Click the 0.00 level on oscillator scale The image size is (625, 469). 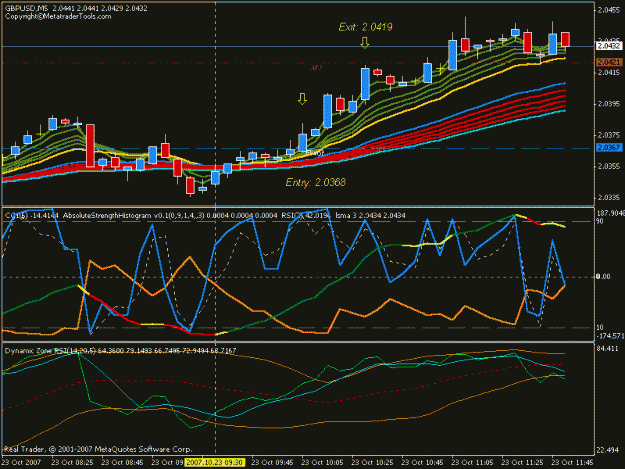coord(603,277)
